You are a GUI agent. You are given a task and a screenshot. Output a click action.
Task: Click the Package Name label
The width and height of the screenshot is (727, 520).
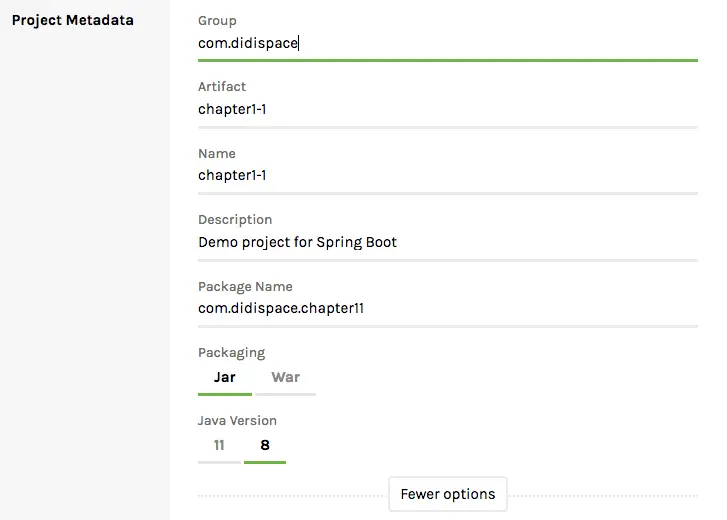pyautogui.click(x=245, y=287)
